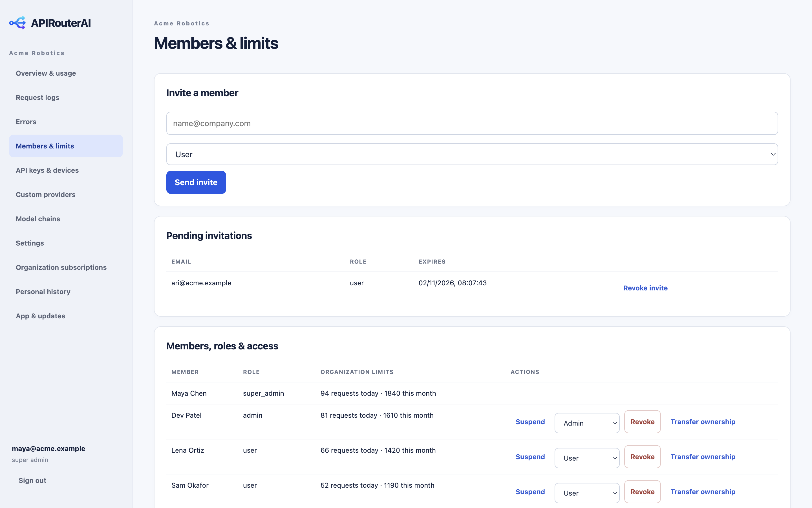Click the APIRouterAI logo icon
Screen dimensions: 812x508
tap(17, 23)
